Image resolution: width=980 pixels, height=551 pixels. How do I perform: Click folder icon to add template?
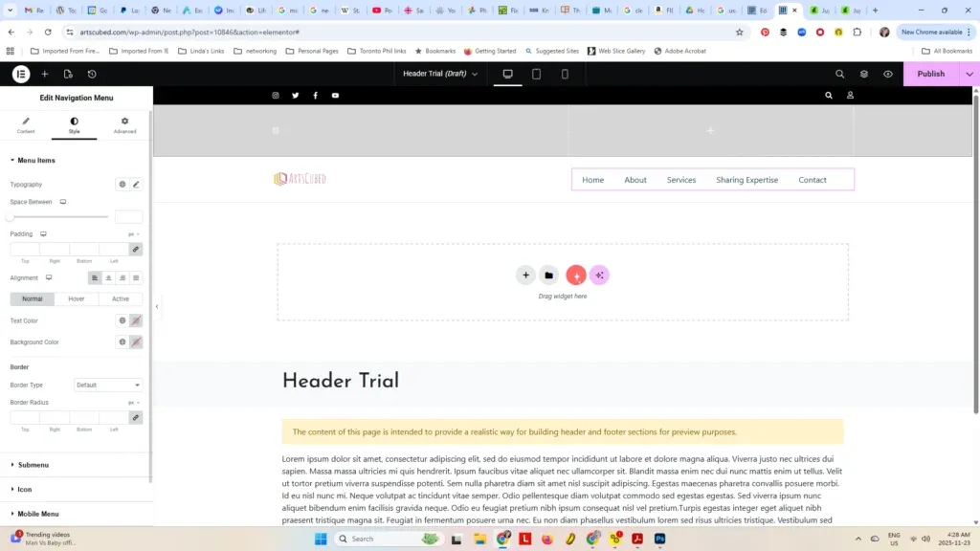(548, 275)
